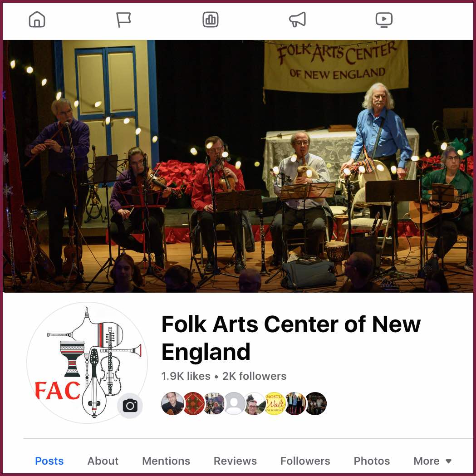Click the 2K followers link
The height and width of the screenshot is (476, 476).
[254, 376]
